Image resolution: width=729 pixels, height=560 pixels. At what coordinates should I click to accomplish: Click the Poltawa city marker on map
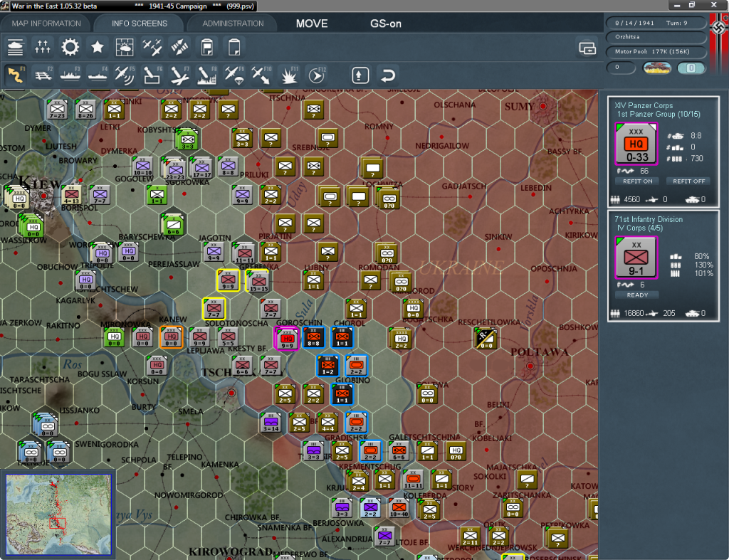click(530, 366)
